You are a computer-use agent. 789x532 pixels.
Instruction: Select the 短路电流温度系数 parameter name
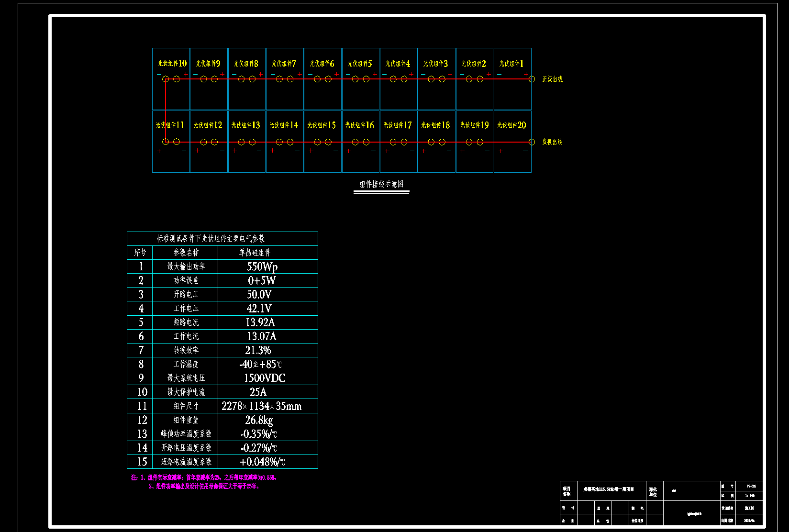click(186, 461)
